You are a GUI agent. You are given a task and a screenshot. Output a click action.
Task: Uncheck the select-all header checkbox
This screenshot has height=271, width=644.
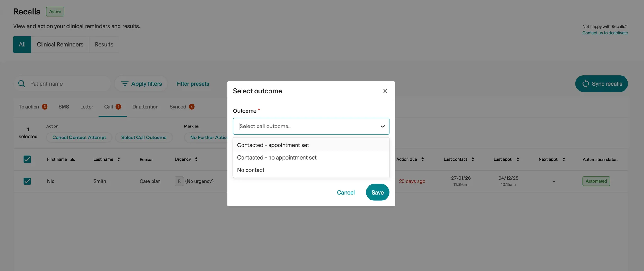point(27,159)
